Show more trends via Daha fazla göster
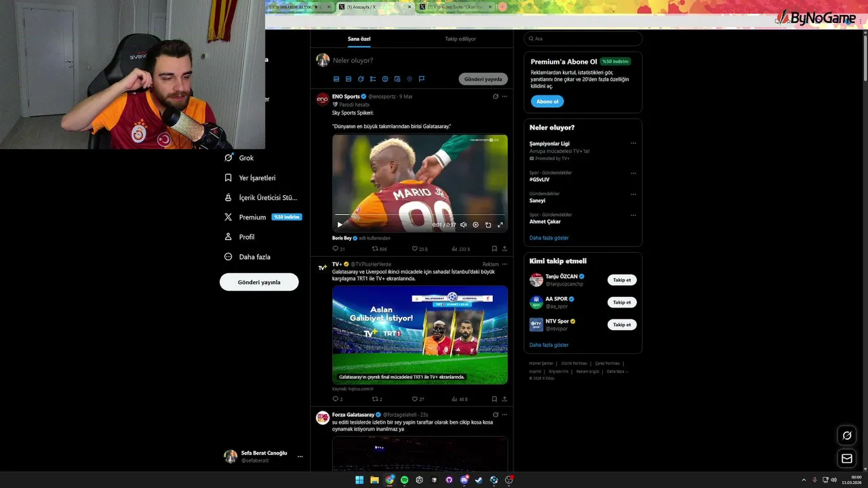The width and height of the screenshot is (868, 488). click(549, 238)
